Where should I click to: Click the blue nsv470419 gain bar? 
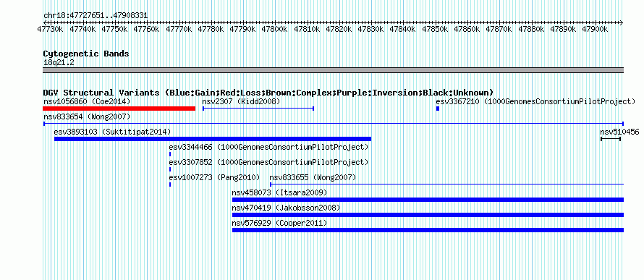tap(428, 215)
